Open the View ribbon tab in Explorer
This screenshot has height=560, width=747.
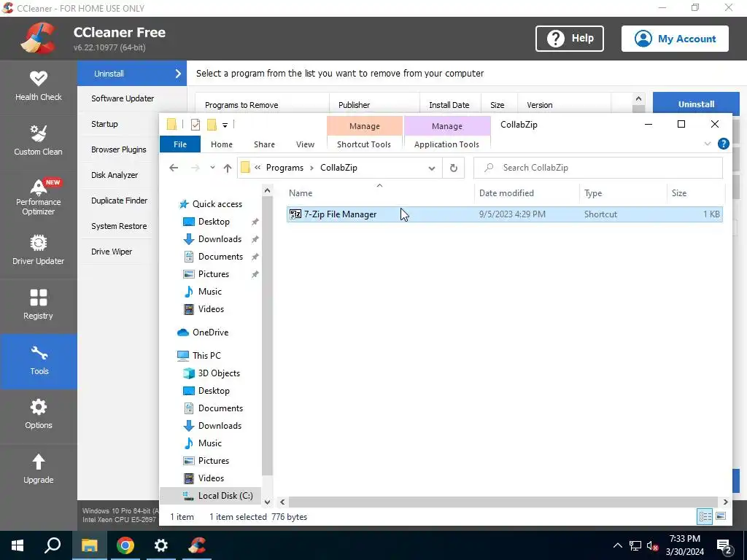pos(305,144)
